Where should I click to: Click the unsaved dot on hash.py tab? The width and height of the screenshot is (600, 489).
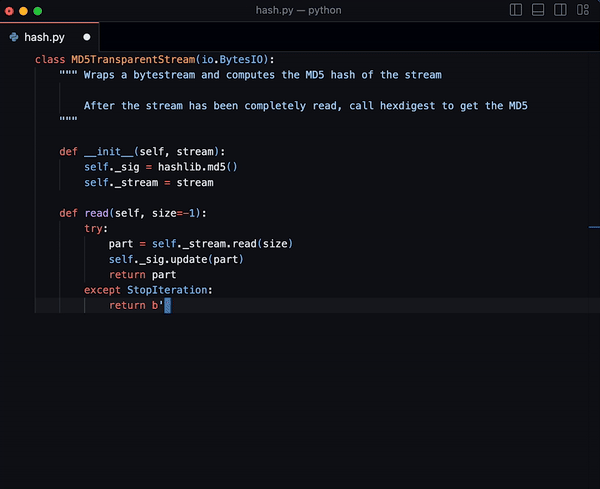point(87,37)
